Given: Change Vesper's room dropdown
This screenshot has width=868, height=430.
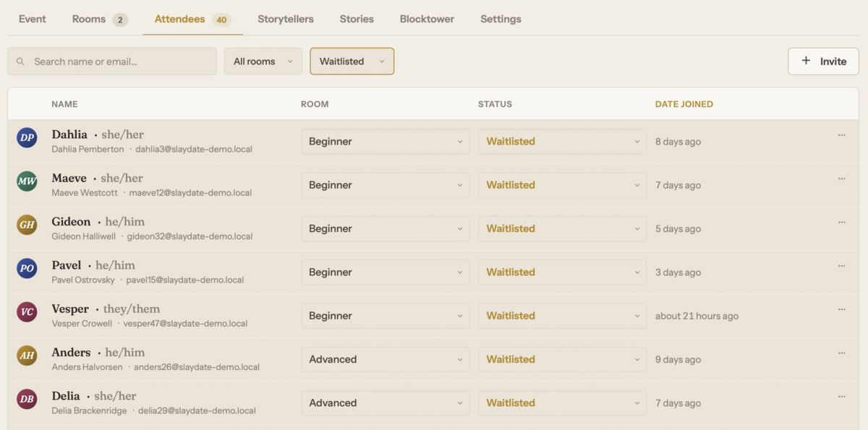Looking at the screenshot, I should point(386,316).
